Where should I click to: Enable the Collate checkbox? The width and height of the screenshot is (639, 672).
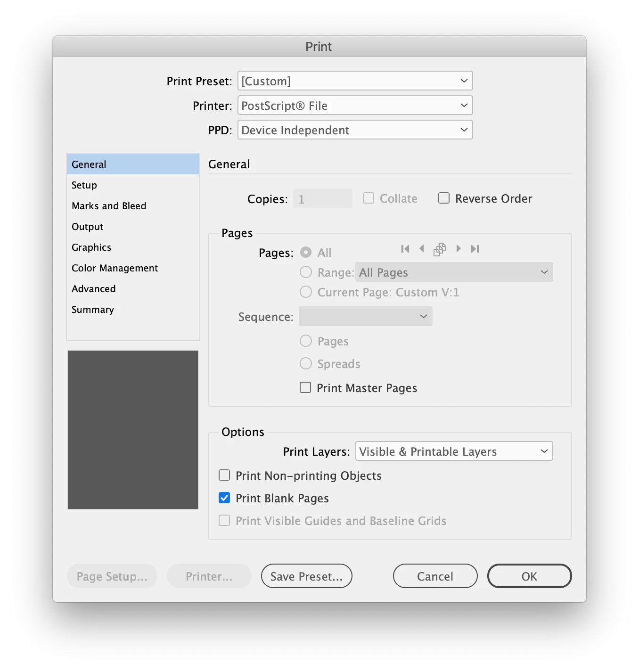tap(369, 198)
